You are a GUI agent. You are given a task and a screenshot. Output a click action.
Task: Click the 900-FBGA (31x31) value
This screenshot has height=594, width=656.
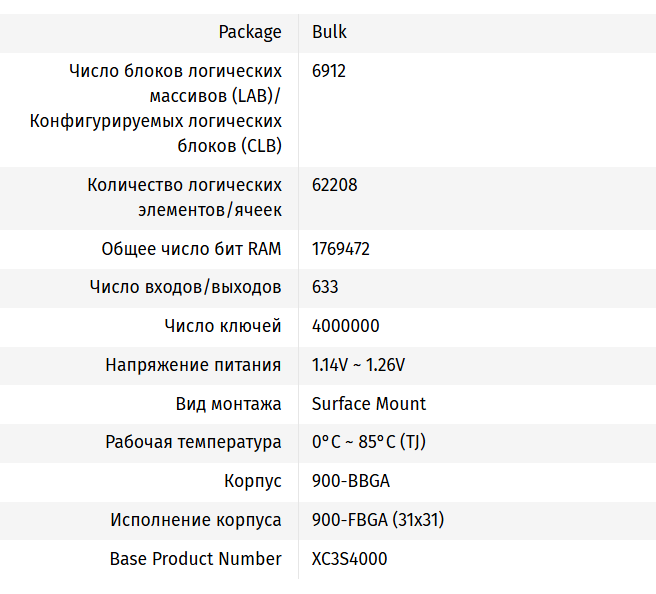point(377,520)
